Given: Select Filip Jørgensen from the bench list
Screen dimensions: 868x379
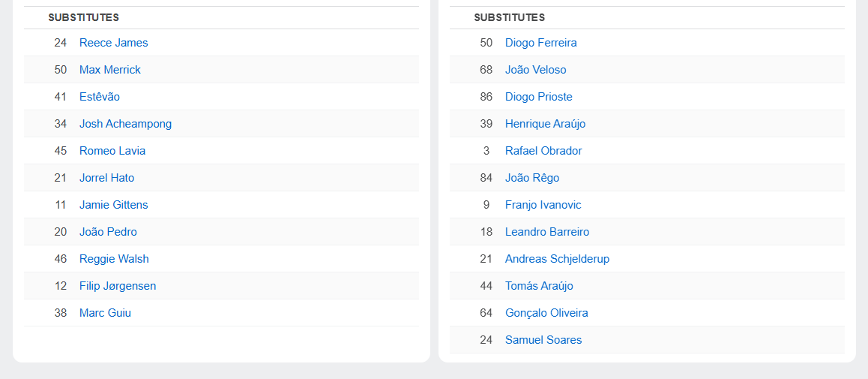Looking at the screenshot, I should (118, 286).
